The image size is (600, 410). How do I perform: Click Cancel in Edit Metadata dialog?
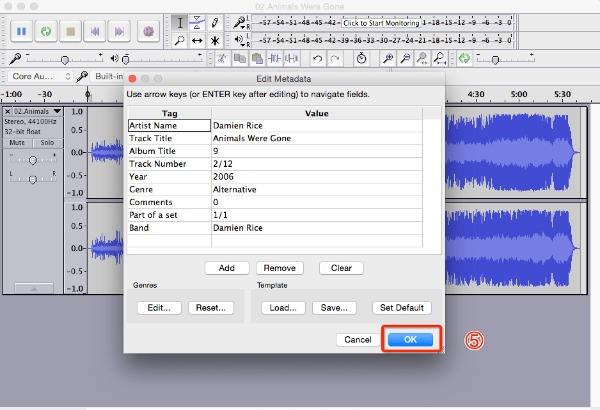click(x=358, y=340)
